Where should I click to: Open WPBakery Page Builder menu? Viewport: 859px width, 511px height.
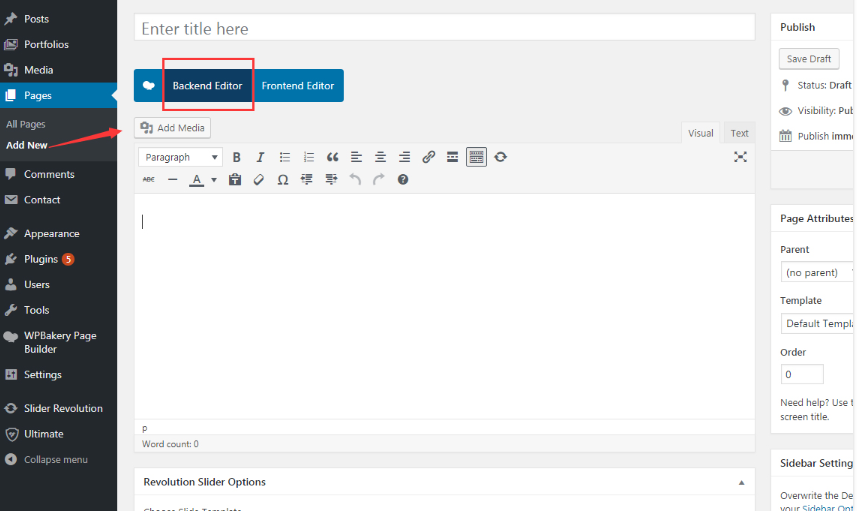click(x=58, y=342)
